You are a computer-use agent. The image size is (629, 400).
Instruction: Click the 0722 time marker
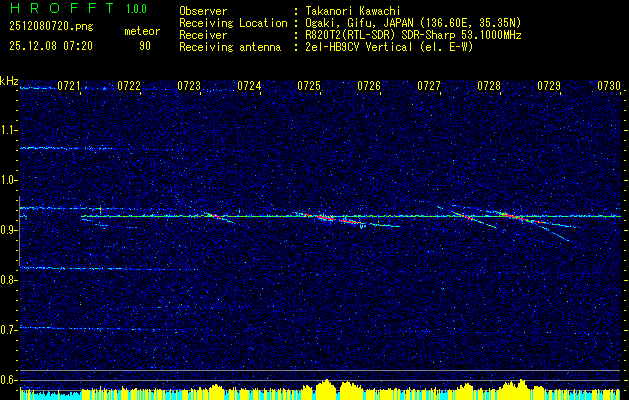(129, 86)
